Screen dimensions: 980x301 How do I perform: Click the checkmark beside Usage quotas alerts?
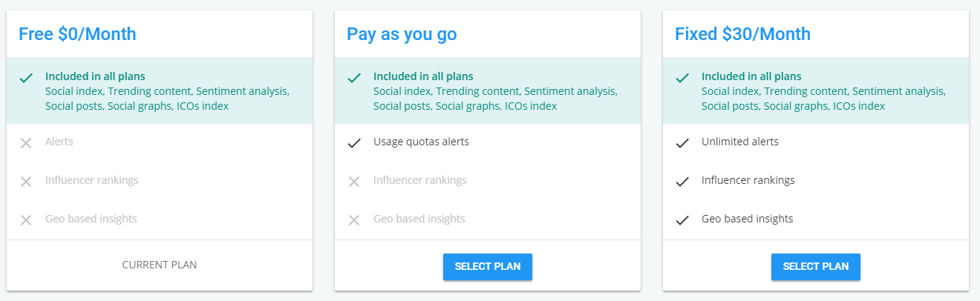[354, 143]
